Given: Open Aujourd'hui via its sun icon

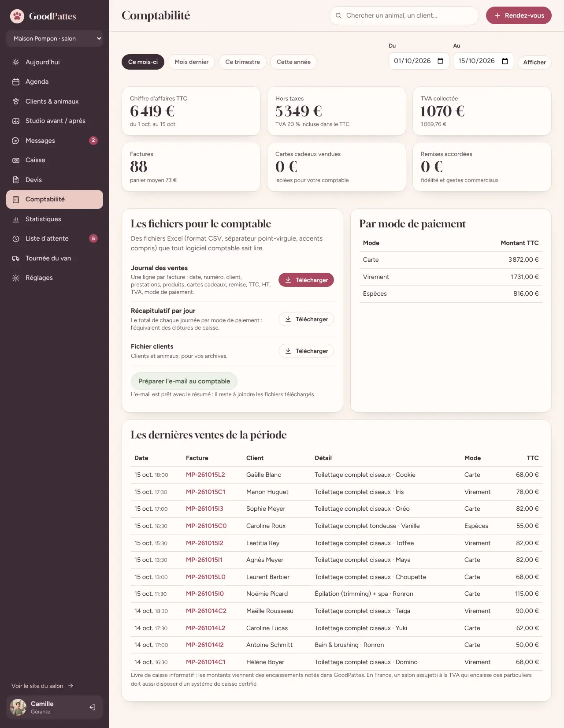Looking at the screenshot, I should (16, 62).
